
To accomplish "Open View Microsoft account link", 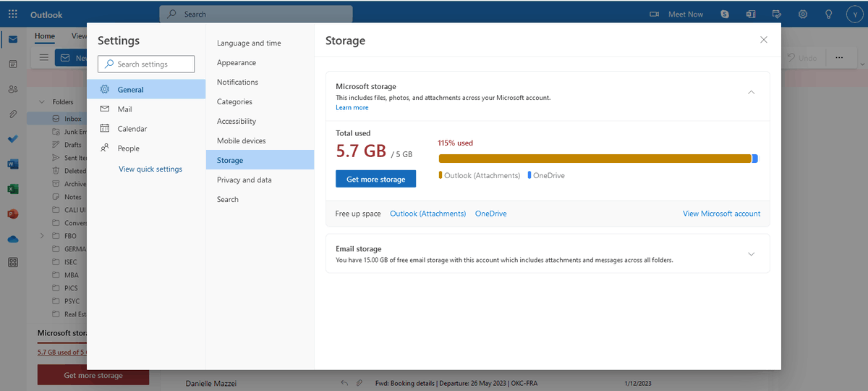I will (x=722, y=214).
